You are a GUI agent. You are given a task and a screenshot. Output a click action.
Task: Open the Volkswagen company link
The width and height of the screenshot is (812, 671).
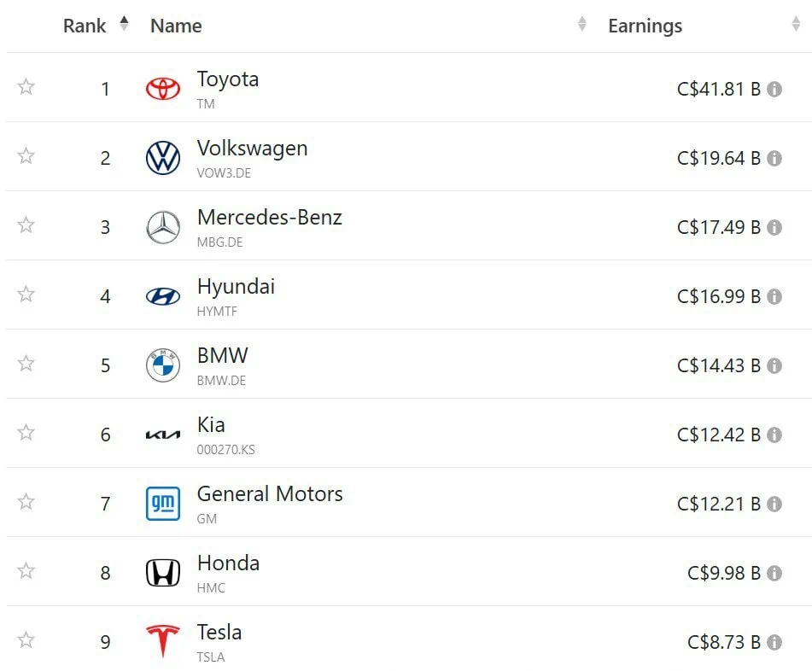(x=252, y=148)
